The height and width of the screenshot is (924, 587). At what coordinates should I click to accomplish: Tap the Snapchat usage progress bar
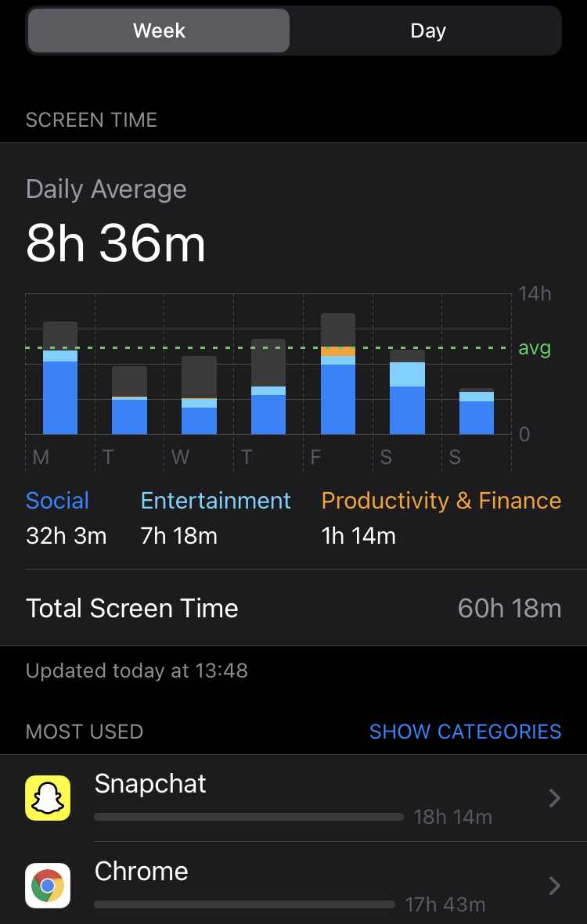(x=248, y=817)
